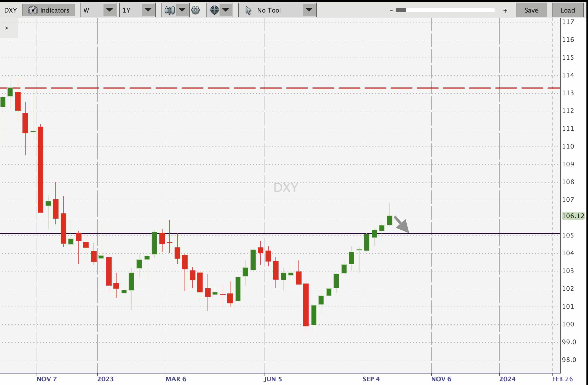
Task: Click the 2024 date axis label
Action: [507, 379]
